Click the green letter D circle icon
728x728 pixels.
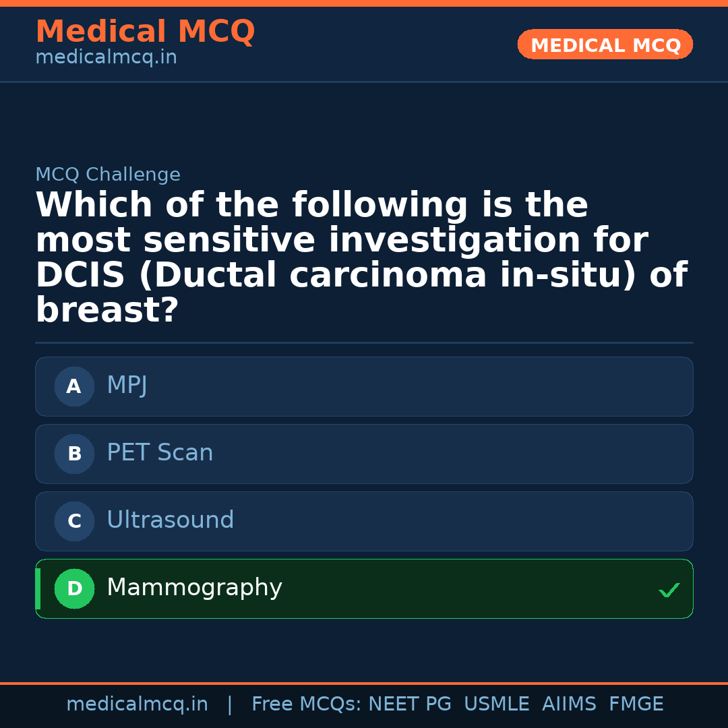point(74,589)
